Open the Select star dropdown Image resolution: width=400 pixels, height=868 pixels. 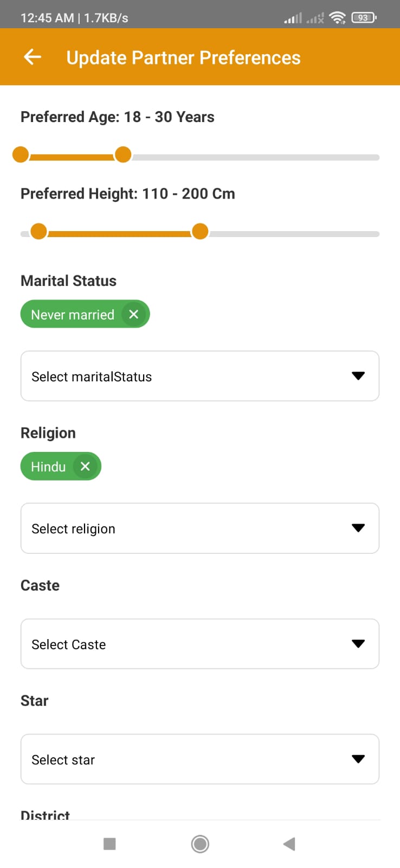200,759
